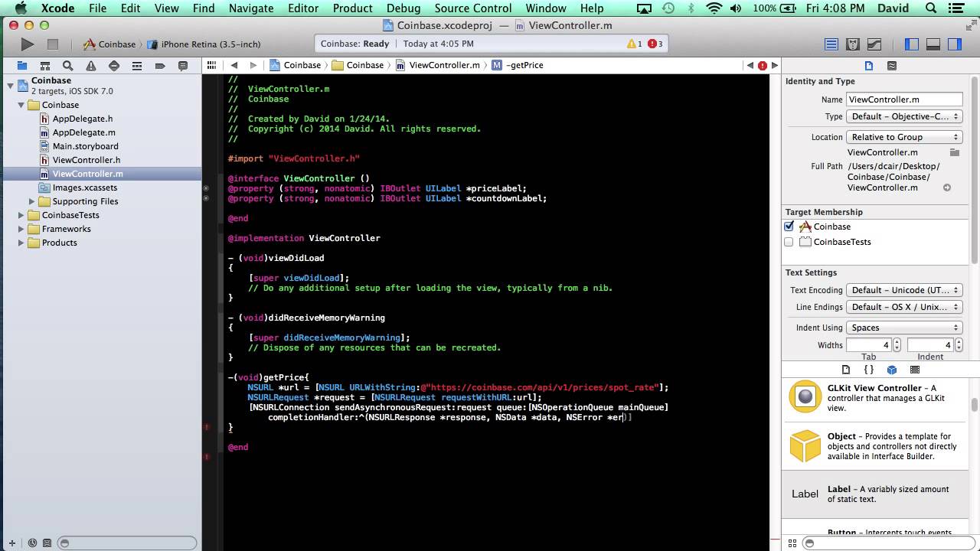Show the Issue navigator warning icon
The image size is (980, 551).
click(x=91, y=66)
